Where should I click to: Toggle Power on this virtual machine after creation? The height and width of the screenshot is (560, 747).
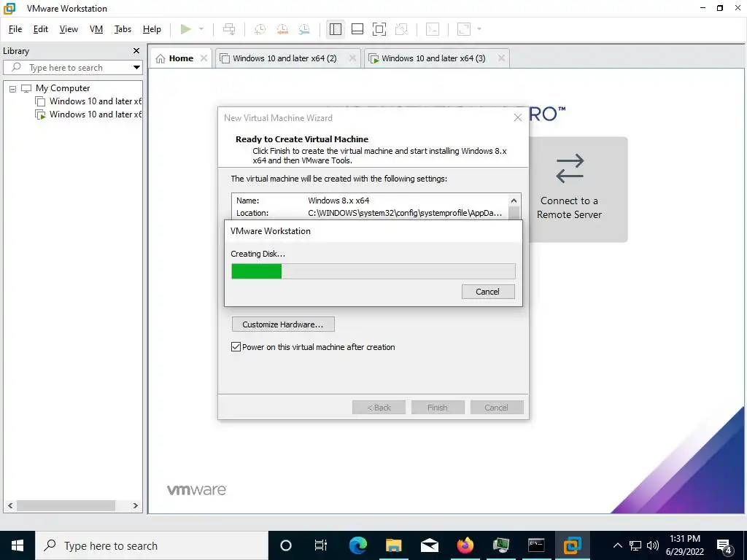[x=236, y=347]
